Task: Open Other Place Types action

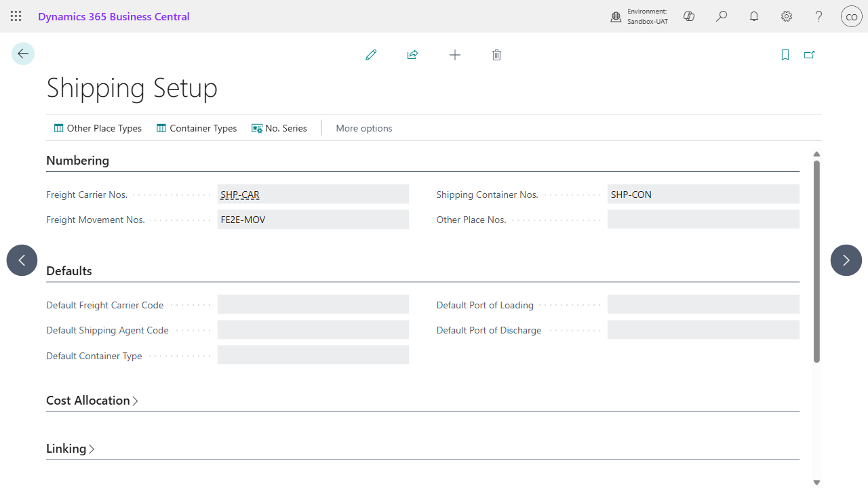Action: click(x=98, y=128)
